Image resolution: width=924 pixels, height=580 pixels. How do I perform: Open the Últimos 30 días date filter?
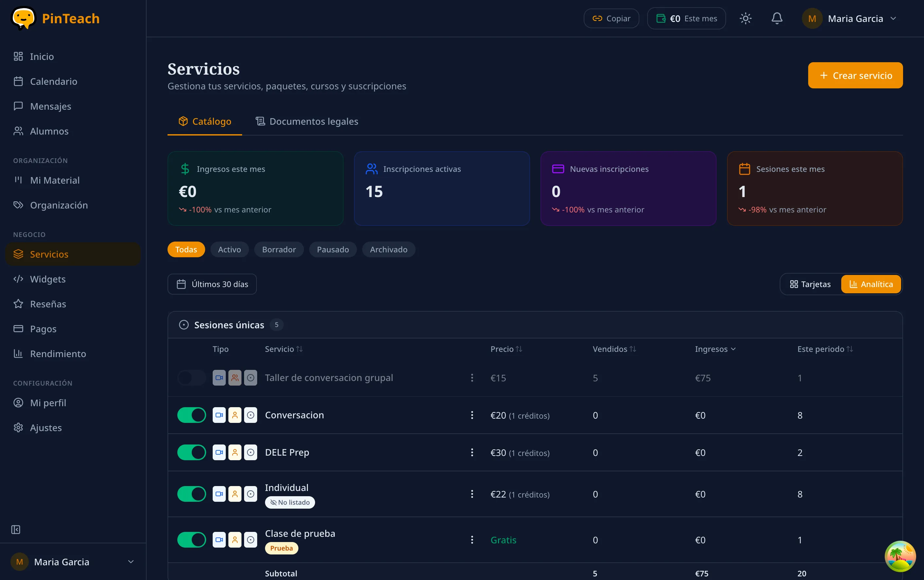click(212, 284)
